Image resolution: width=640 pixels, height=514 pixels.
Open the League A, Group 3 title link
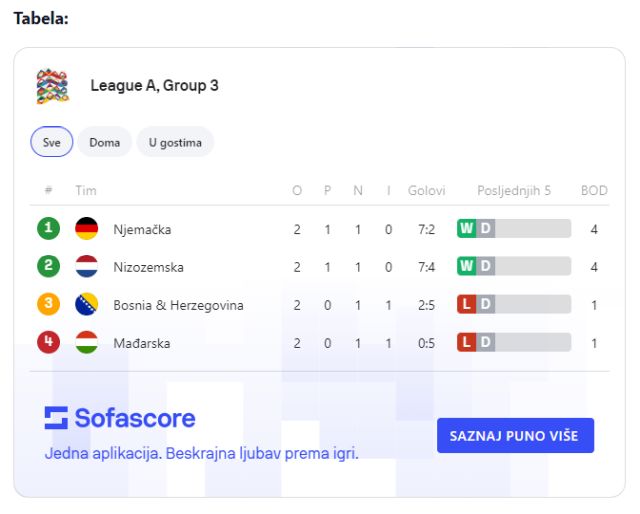coord(154,86)
